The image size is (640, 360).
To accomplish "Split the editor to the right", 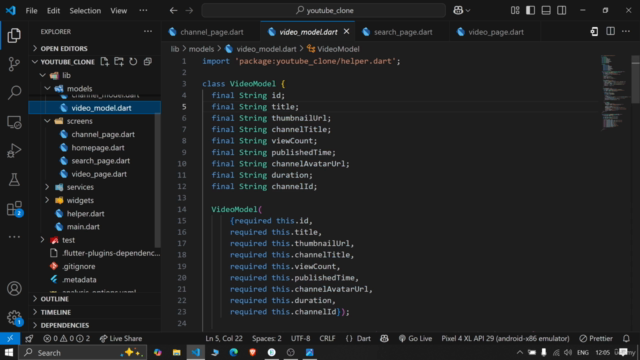I will (x=610, y=31).
